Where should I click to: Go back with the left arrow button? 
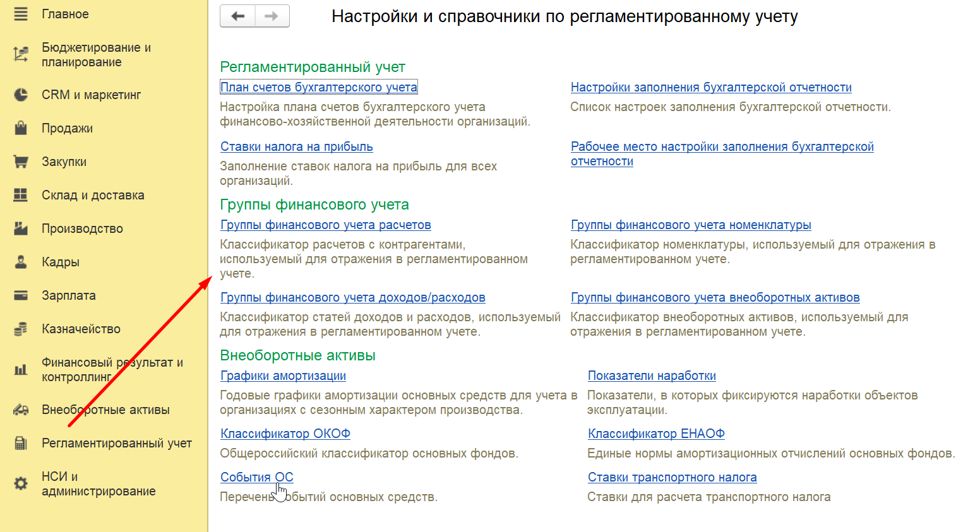tap(238, 16)
